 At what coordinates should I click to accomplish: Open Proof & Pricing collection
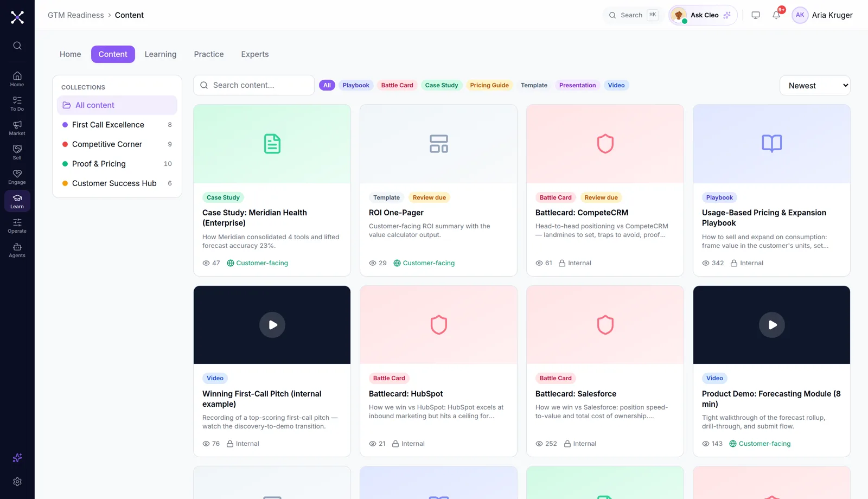click(x=117, y=164)
